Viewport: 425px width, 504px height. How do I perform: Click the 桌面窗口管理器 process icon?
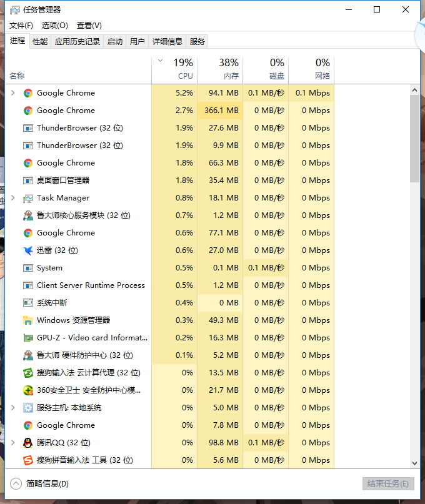coord(28,180)
